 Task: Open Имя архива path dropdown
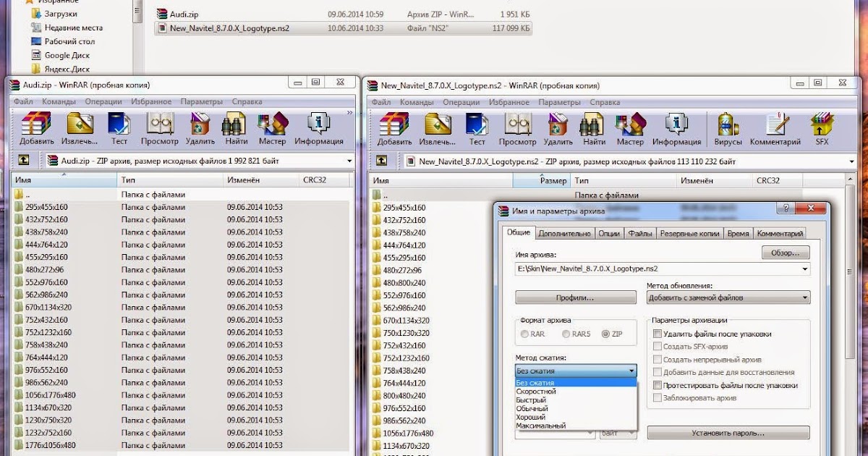pyautogui.click(x=804, y=269)
